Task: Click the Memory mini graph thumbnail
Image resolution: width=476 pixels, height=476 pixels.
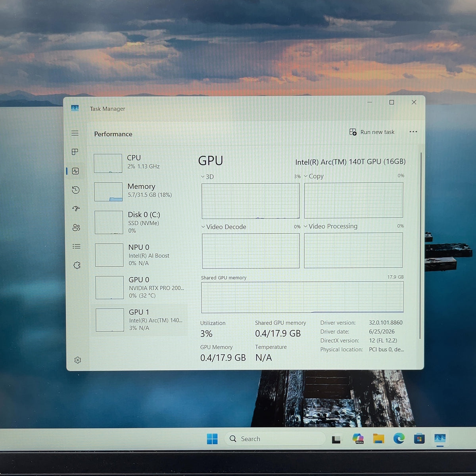Action: [108, 192]
